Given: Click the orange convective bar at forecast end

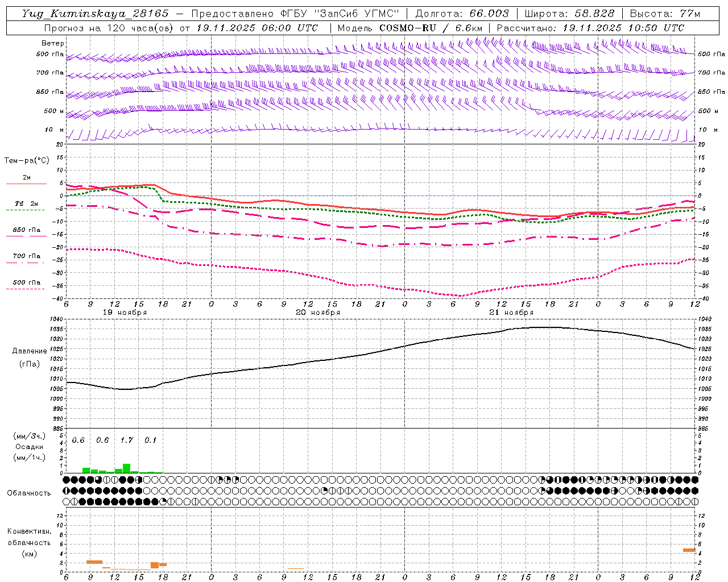Looking at the screenshot, I should tap(689, 550).
